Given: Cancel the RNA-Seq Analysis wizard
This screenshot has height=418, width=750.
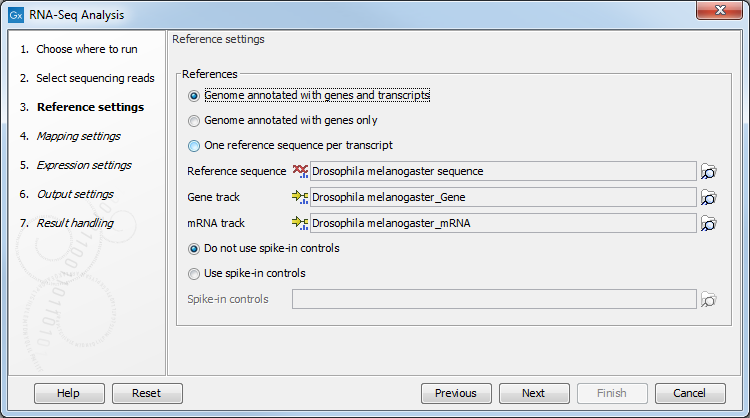Looking at the screenshot, I should click(690, 393).
